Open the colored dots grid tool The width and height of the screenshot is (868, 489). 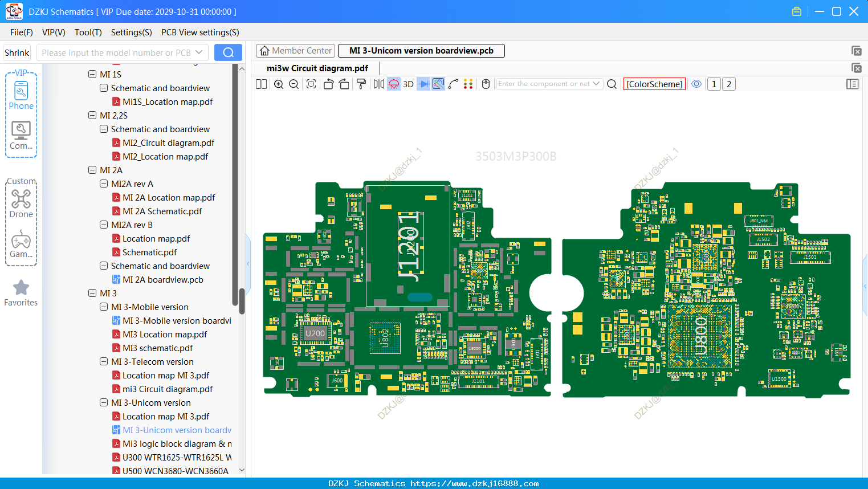(468, 84)
